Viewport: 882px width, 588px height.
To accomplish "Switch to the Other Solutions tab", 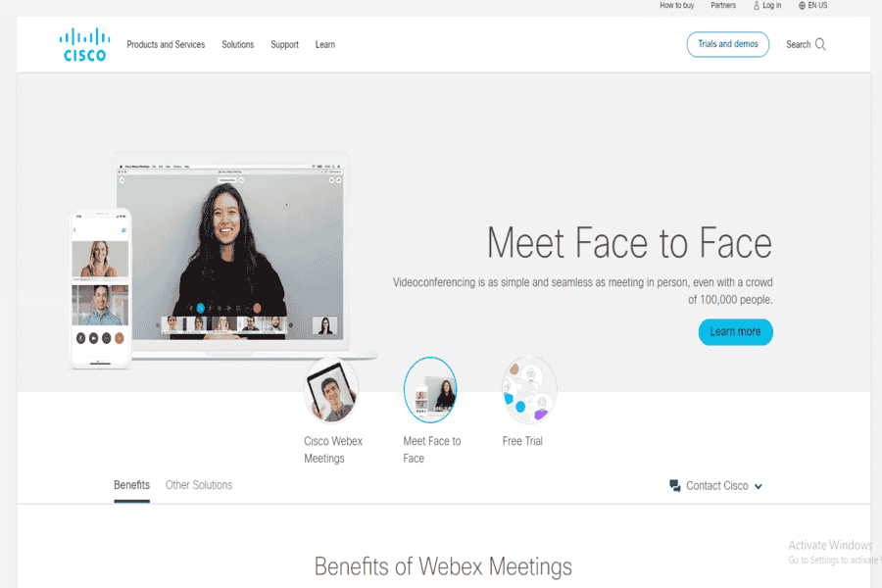I will [199, 485].
